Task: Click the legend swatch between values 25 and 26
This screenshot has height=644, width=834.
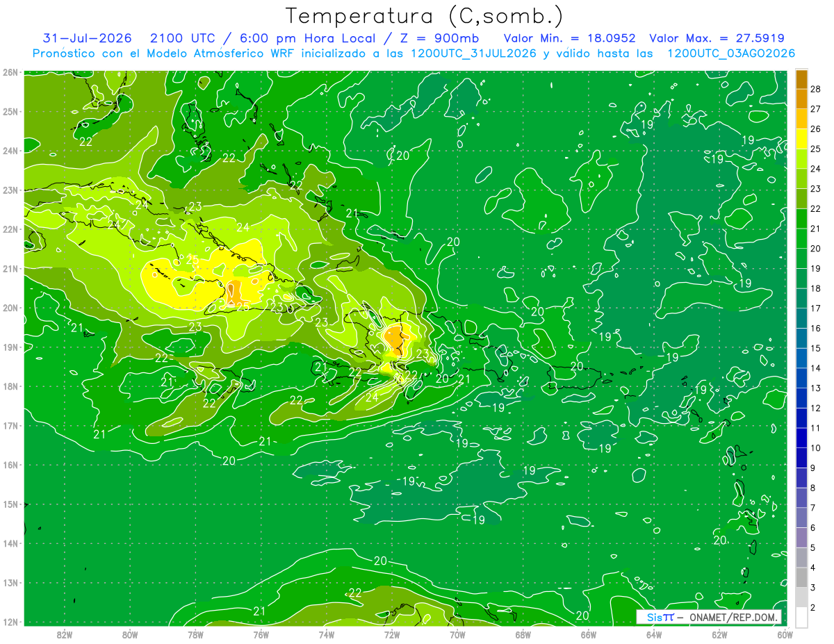Action: click(801, 138)
